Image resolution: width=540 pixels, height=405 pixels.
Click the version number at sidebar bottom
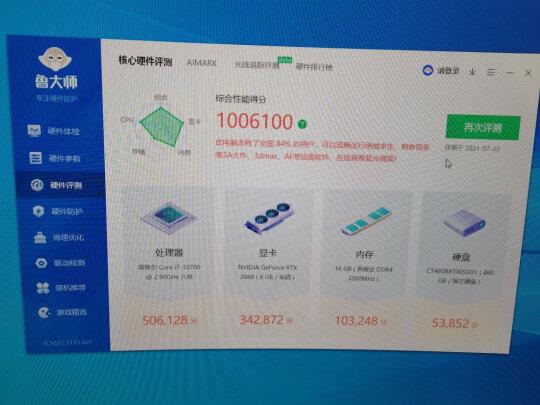(68, 343)
